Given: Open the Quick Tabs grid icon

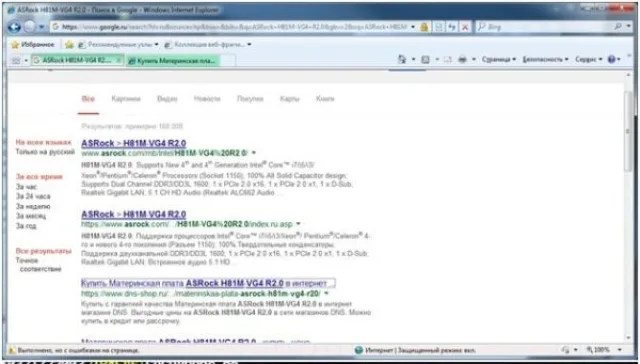Looking at the screenshot, I should 16,60.
